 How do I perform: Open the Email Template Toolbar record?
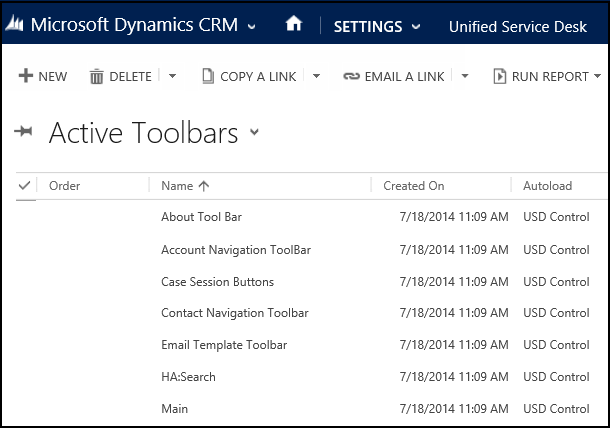tap(224, 345)
